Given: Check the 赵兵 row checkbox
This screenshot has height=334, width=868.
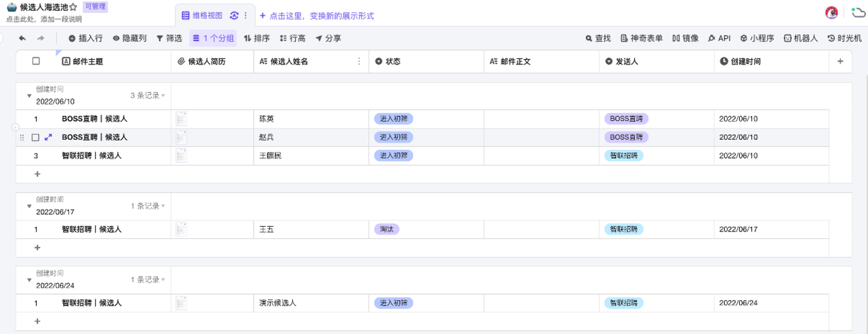Looking at the screenshot, I should tap(35, 137).
